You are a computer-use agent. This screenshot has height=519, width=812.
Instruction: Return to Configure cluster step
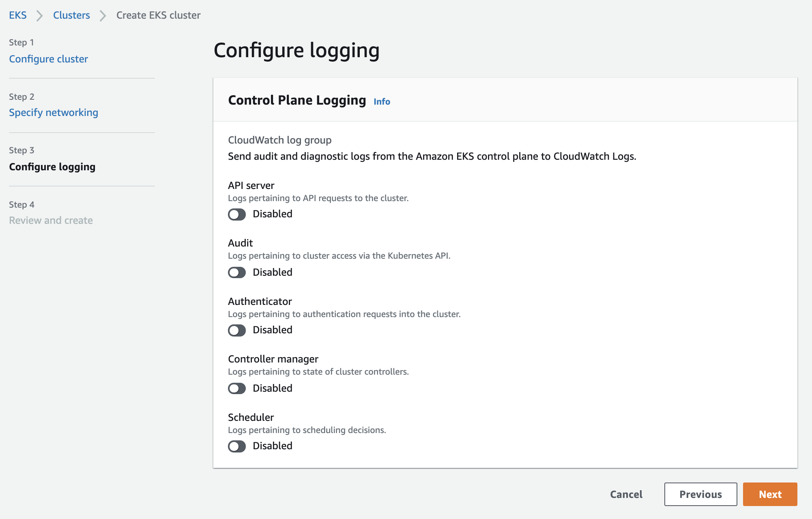(x=48, y=59)
